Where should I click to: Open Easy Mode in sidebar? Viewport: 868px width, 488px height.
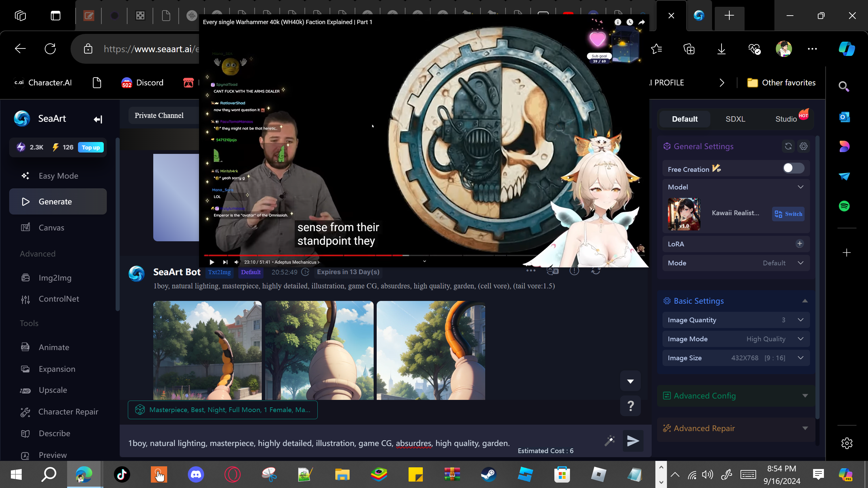[58, 176]
